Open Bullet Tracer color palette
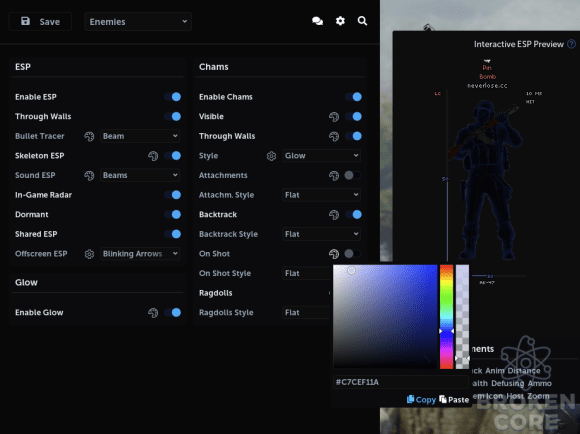 coord(89,136)
